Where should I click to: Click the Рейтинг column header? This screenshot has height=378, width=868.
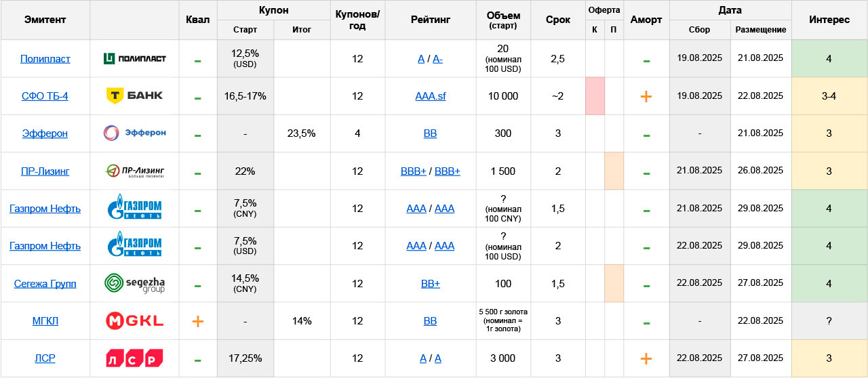point(430,20)
